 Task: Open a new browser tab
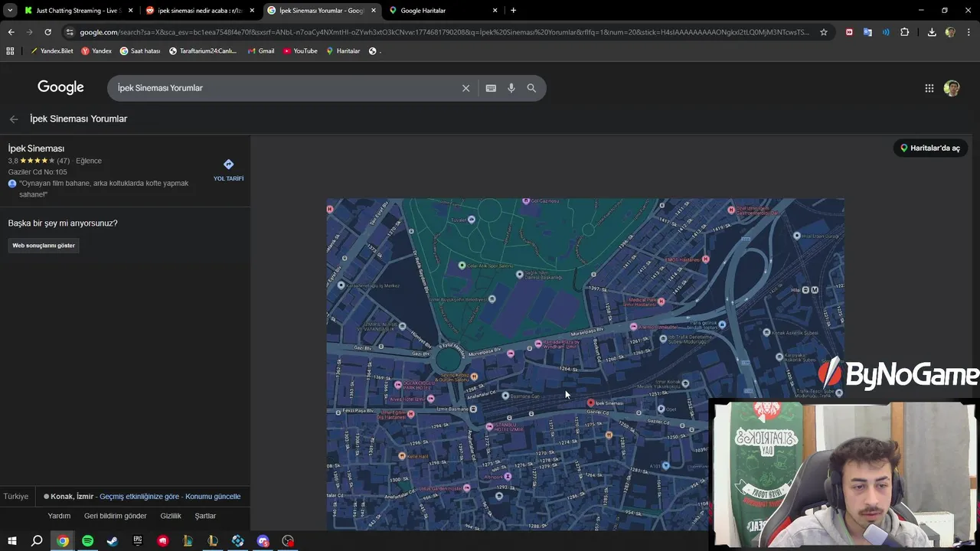click(x=513, y=11)
